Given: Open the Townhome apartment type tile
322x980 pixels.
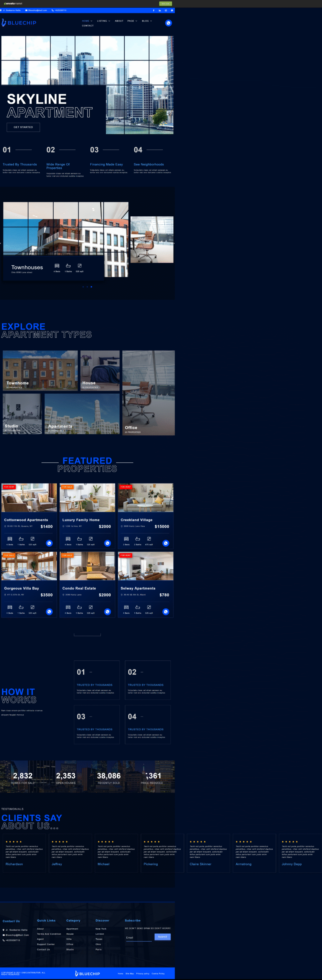Looking at the screenshot, I should point(40,371).
